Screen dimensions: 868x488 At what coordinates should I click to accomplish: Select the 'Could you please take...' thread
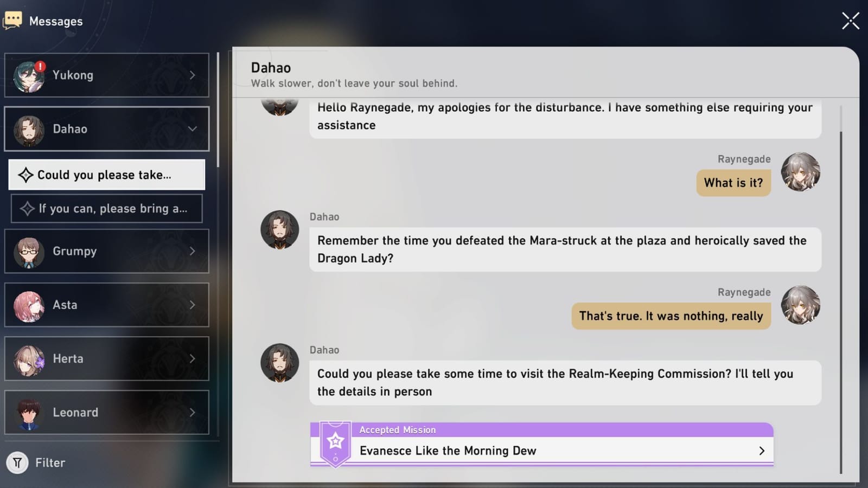point(107,175)
